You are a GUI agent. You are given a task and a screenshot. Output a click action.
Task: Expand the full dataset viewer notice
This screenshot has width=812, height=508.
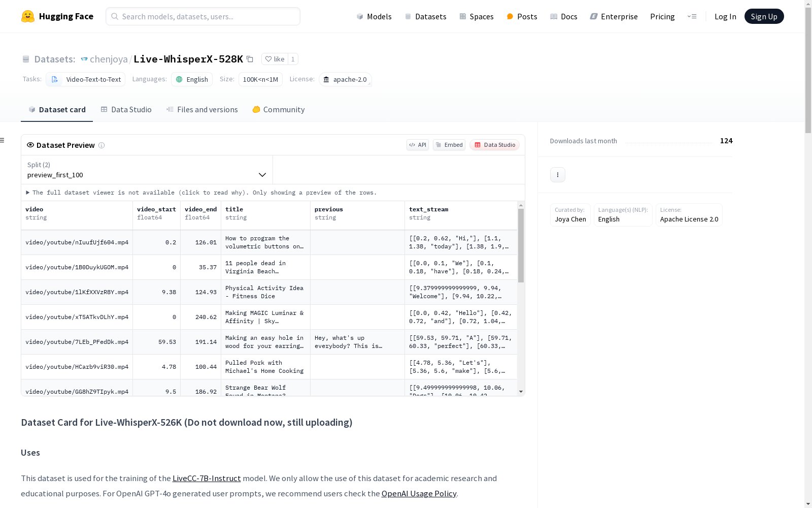click(x=201, y=193)
